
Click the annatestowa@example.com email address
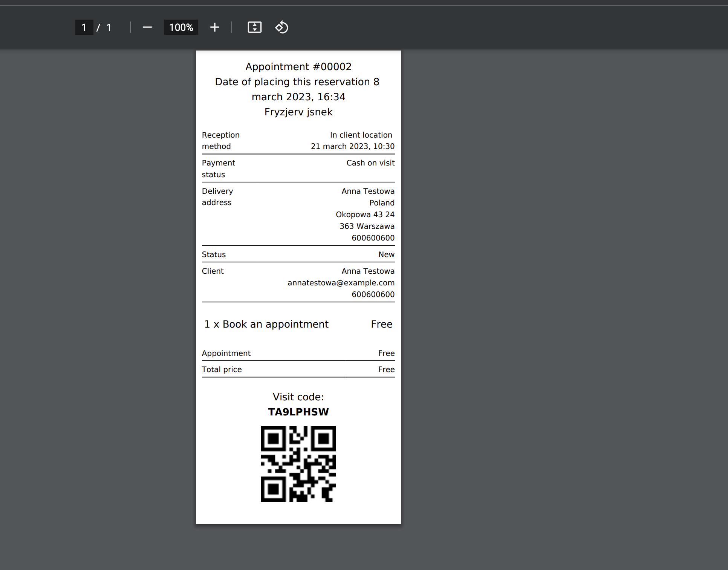coord(341,283)
